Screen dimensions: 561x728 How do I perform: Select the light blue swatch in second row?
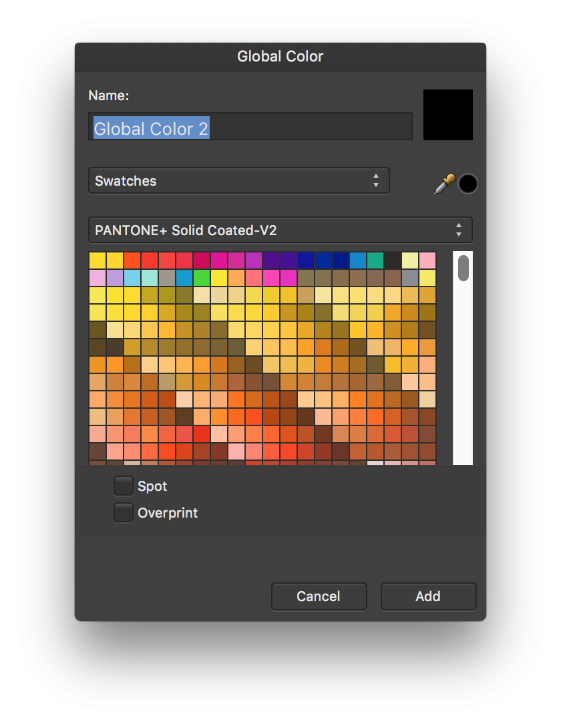(132, 278)
